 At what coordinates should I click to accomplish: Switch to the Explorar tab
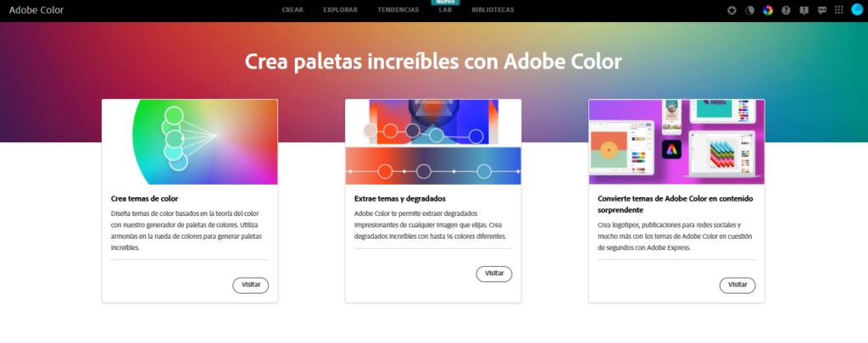click(x=340, y=10)
